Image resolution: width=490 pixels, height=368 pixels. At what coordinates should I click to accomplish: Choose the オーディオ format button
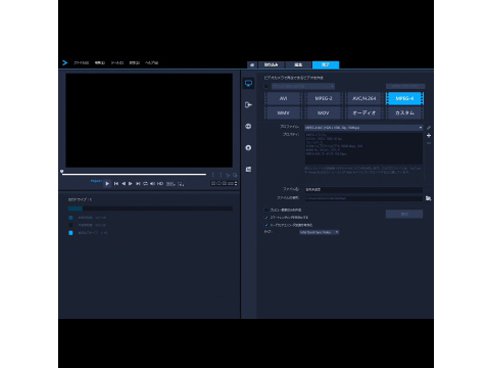tap(364, 113)
